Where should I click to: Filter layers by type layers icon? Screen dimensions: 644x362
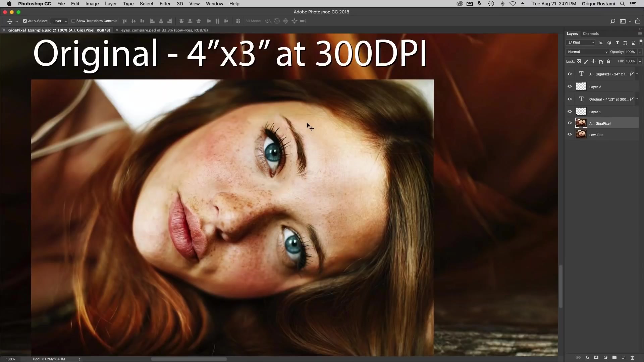tap(617, 43)
